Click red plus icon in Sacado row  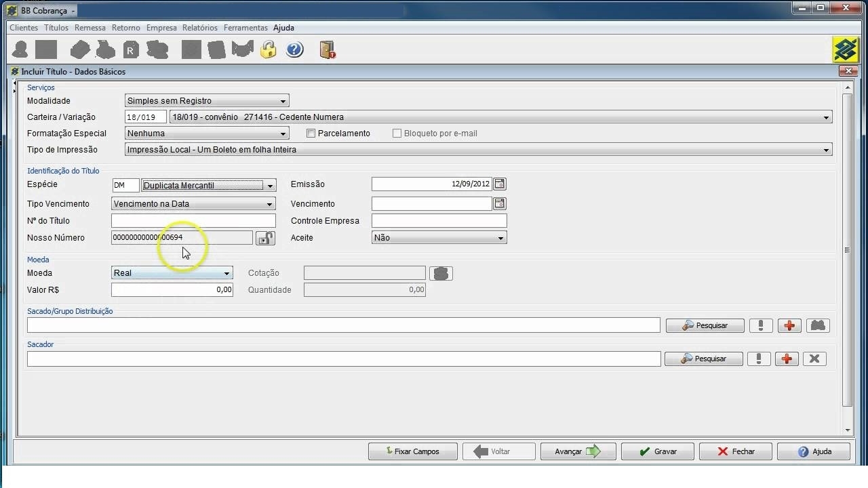[789, 326]
